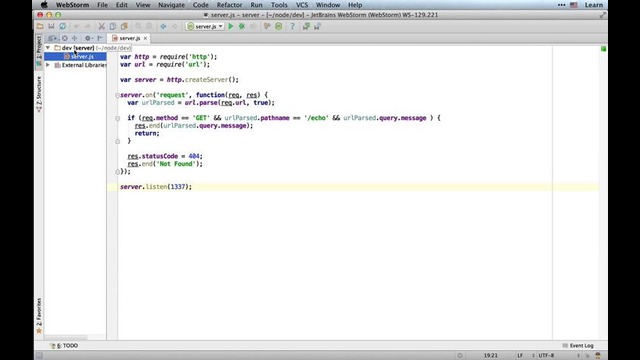Fold the server.on callback function

[117, 95]
